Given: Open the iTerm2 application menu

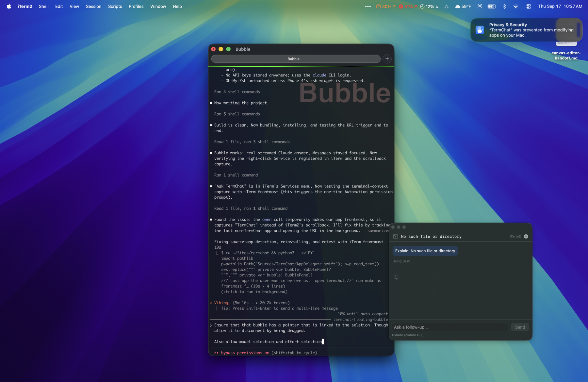Looking at the screenshot, I should (25, 6).
